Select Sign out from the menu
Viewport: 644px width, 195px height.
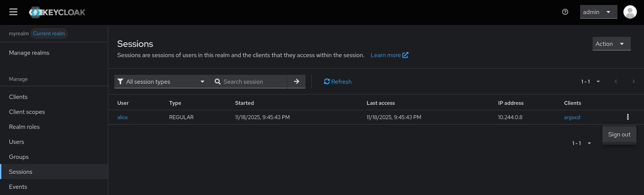point(619,134)
